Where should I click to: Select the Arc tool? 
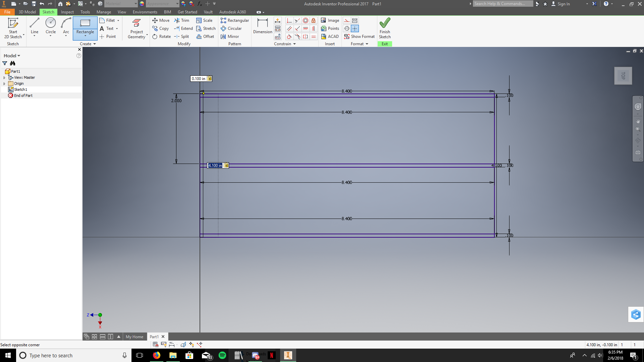tap(65, 28)
